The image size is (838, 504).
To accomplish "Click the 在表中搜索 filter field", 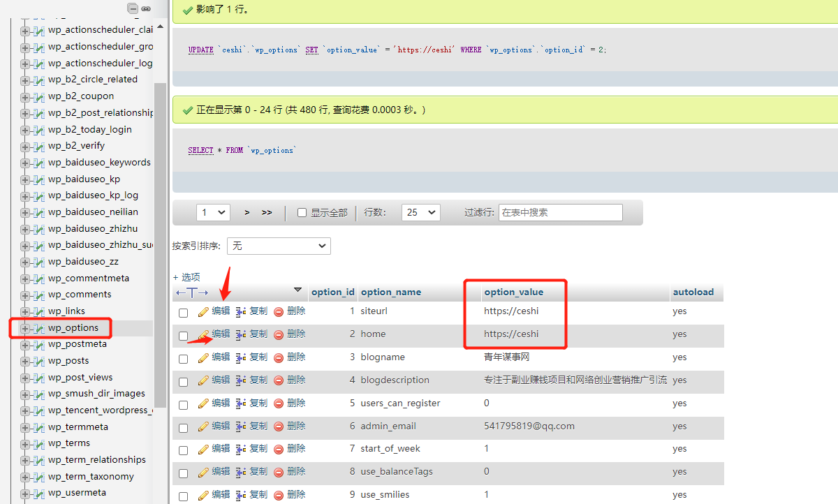I will click(x=560, y=212).
